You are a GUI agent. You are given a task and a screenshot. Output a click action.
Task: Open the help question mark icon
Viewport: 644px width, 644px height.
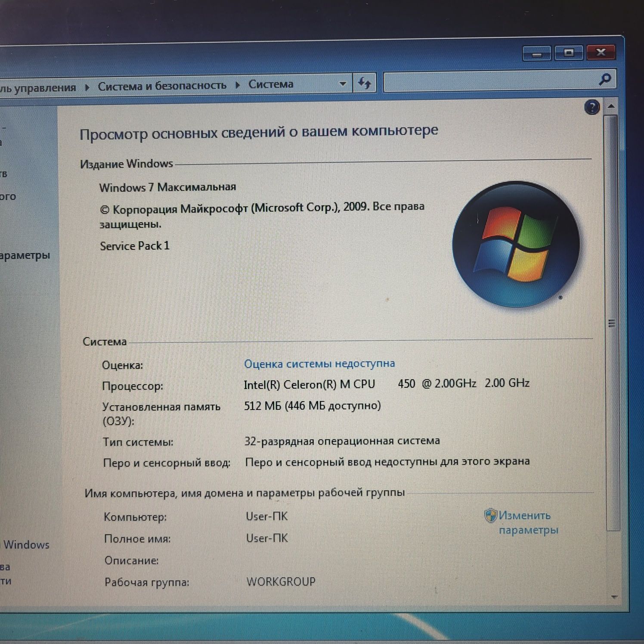(x=592, y=107)
